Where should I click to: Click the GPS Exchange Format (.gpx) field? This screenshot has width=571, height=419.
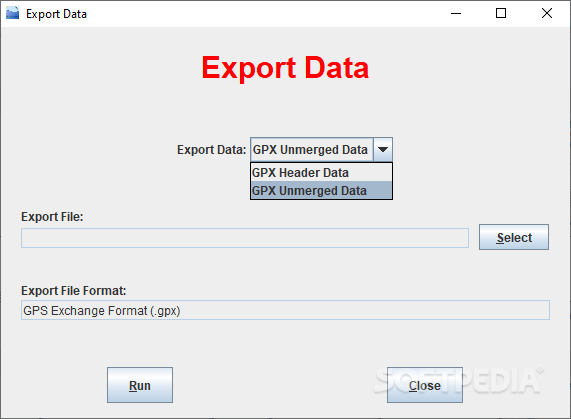tap(285, 310)
